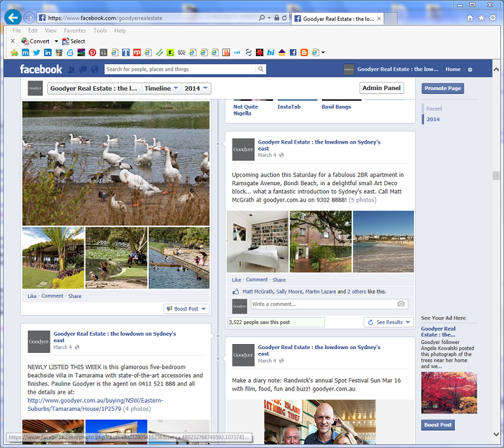Open the Tools menu

pos(100,30)
